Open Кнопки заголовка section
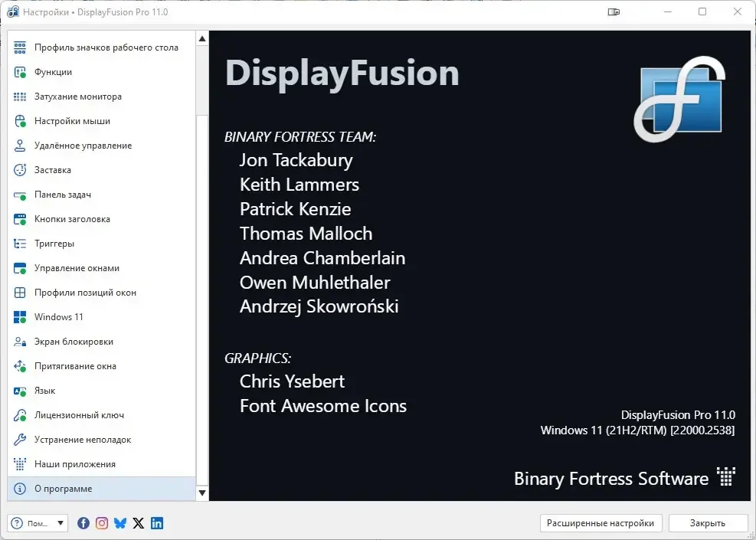 coord(101,219)
